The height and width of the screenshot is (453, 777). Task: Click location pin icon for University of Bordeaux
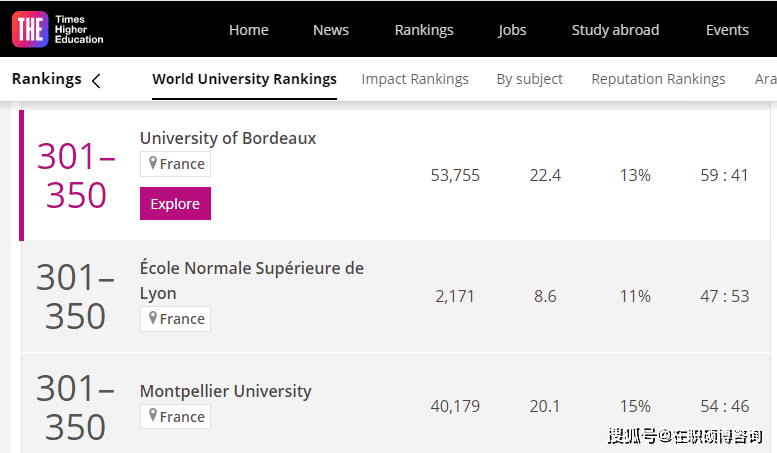[x=153, y=164]
